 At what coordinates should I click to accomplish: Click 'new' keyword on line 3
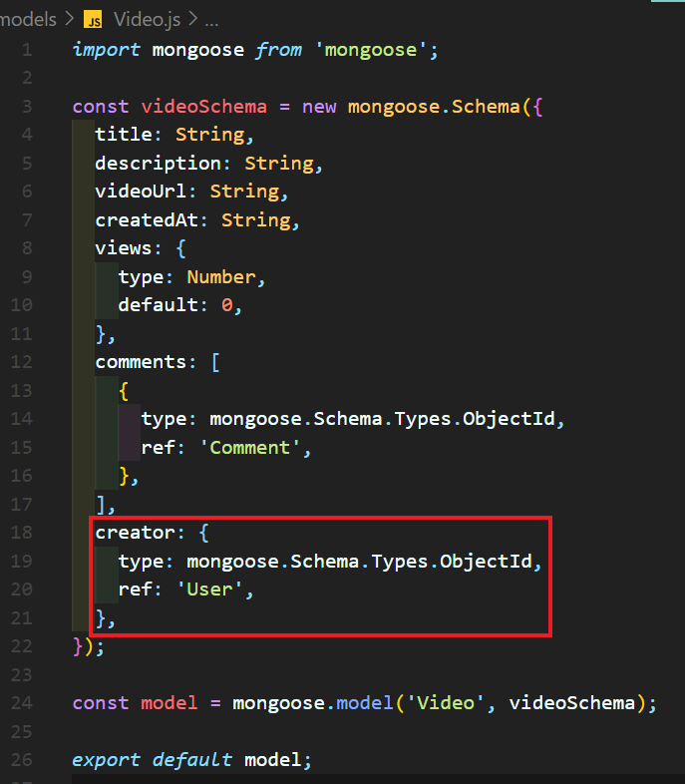(319, 107)
